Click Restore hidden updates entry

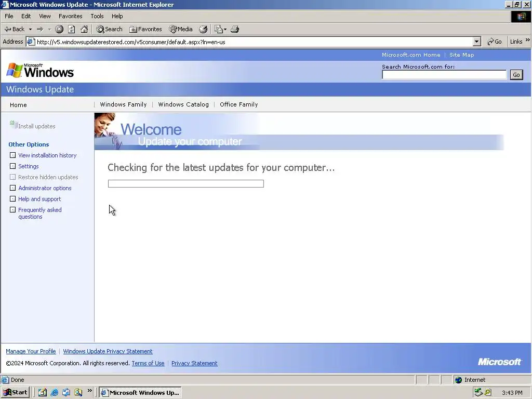tap(48, 177)
